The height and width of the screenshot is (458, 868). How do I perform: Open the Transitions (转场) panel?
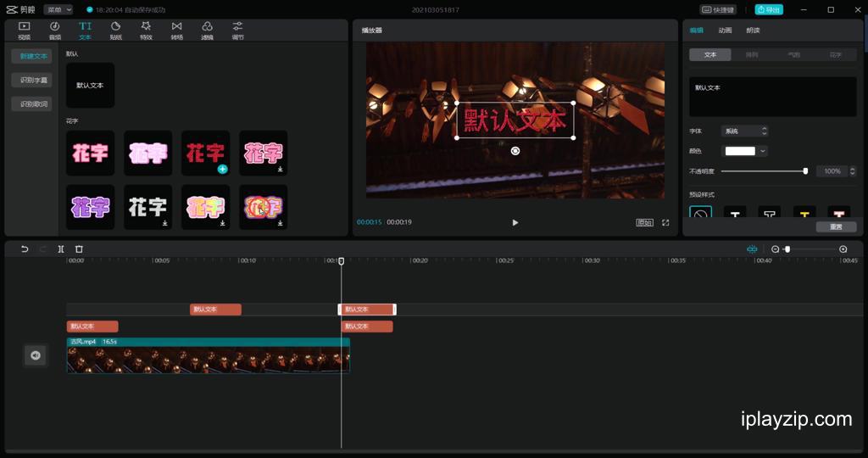pyautogui.click(x=176, y=31)
